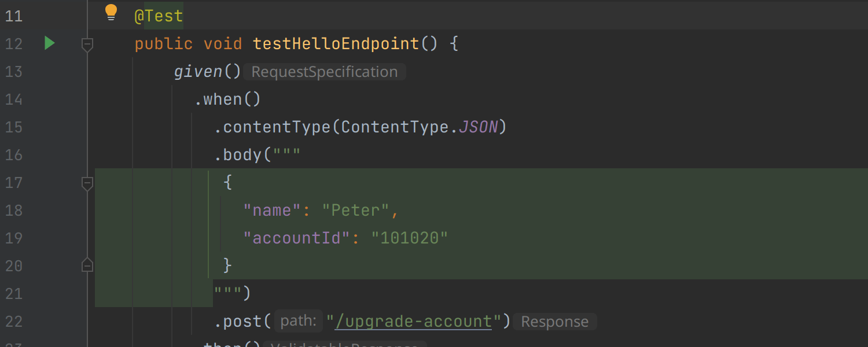
Task: Click the RequestSpecification inlay type hint
Action: tap(324, 72)
